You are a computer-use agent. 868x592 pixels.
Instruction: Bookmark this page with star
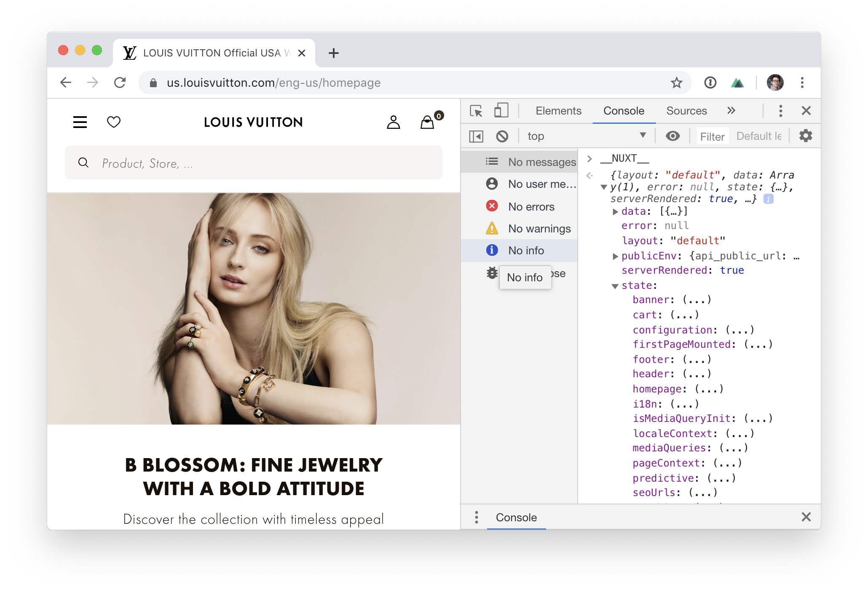pyautogui.click(x=676, y=83)
